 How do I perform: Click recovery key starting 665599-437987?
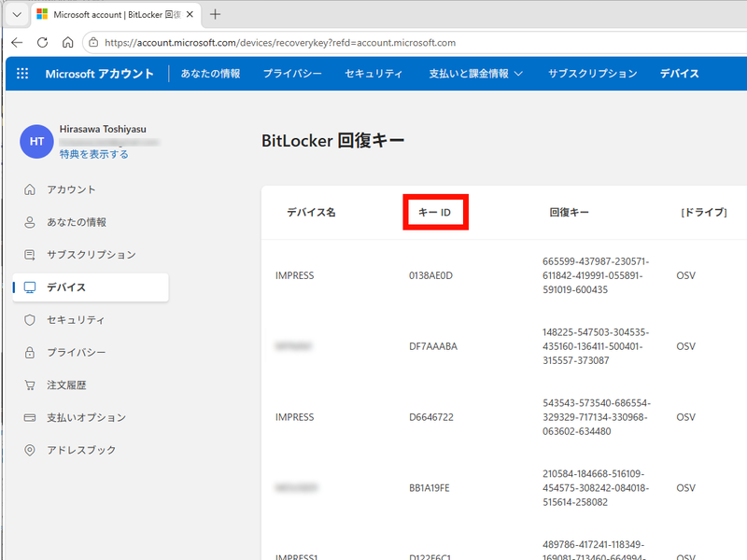click(596, 275)
